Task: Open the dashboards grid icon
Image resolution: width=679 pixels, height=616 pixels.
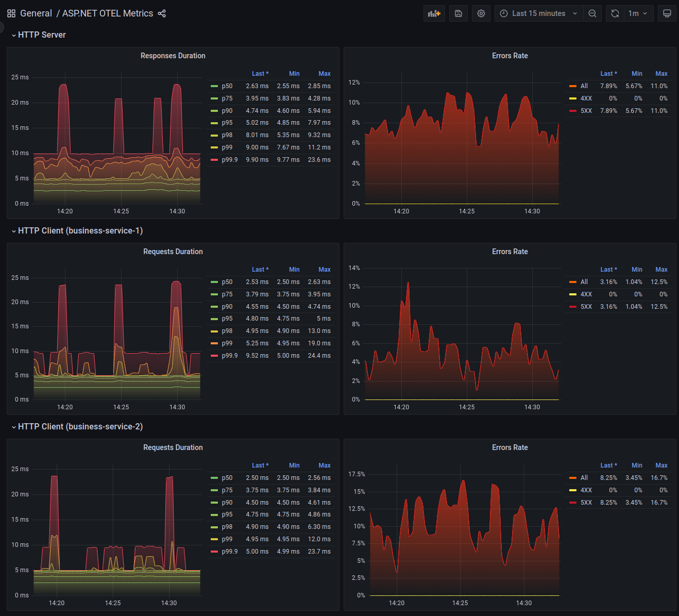Action: point(11,13)
